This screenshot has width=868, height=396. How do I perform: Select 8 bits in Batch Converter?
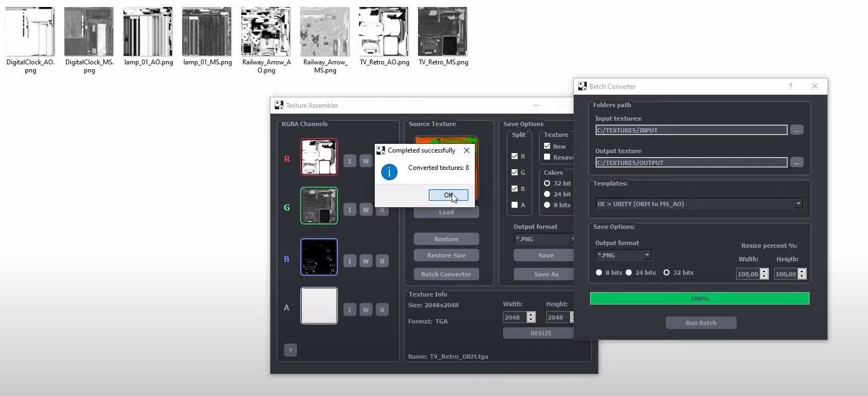(x=599, y=273)
